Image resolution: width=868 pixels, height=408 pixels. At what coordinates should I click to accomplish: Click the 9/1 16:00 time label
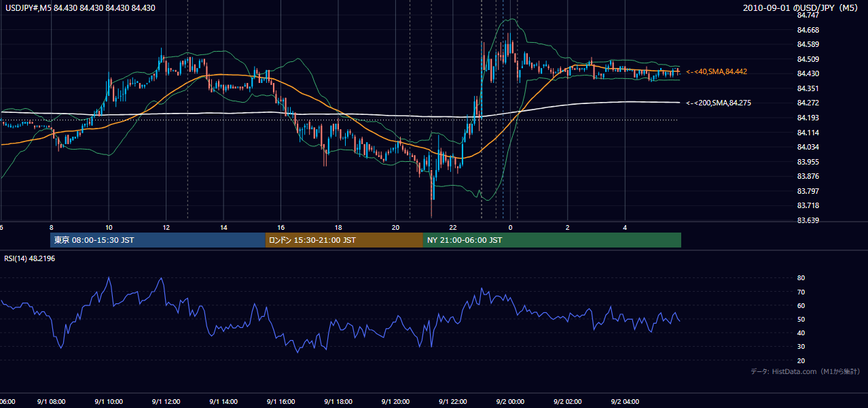pos(281,402)
